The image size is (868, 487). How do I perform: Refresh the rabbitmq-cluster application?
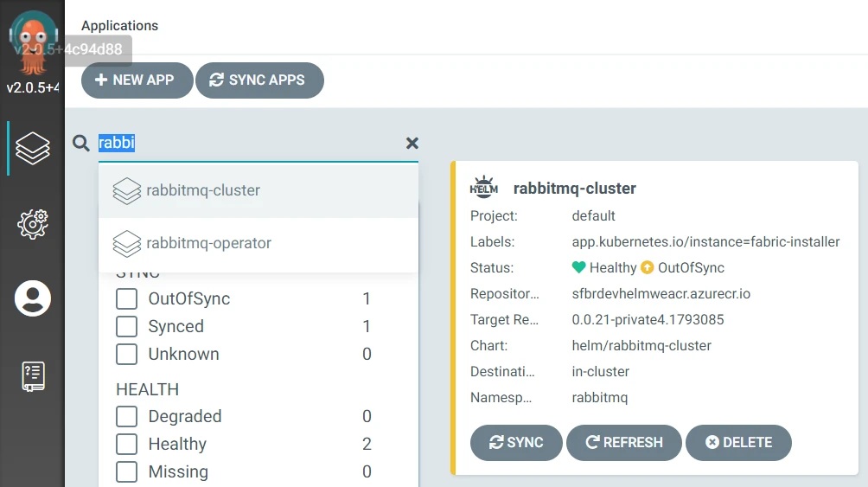[x=624, y=443]
